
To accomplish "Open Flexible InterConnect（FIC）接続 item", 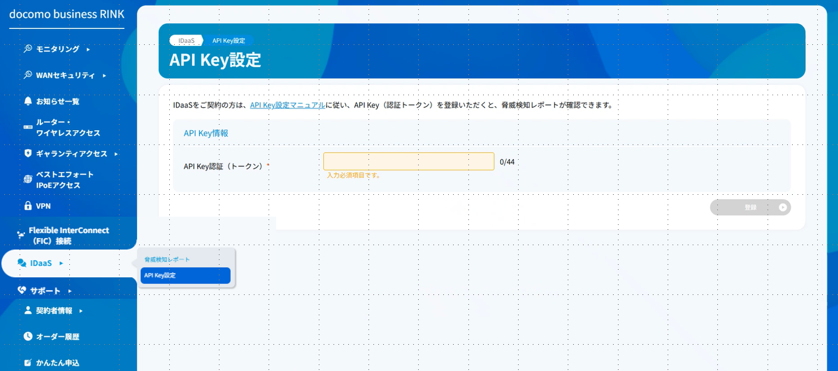I will point(68,236).
